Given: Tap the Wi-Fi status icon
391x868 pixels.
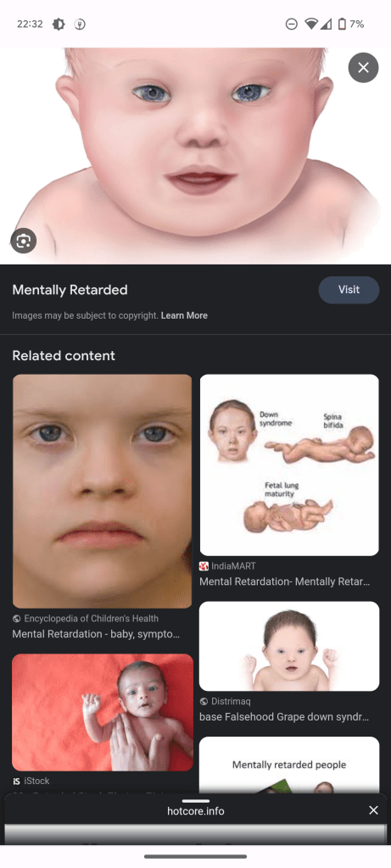Looking at the screenshot, I should (x=311, y=24).
